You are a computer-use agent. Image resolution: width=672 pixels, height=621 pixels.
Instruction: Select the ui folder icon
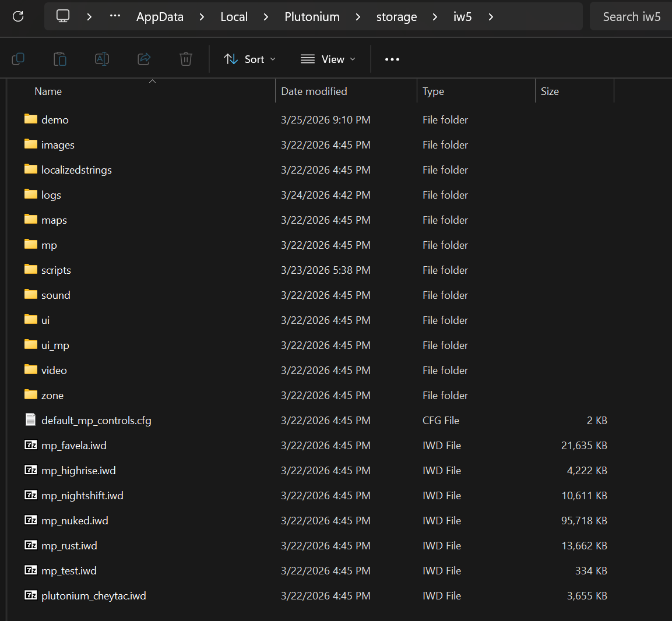(31, 319)
